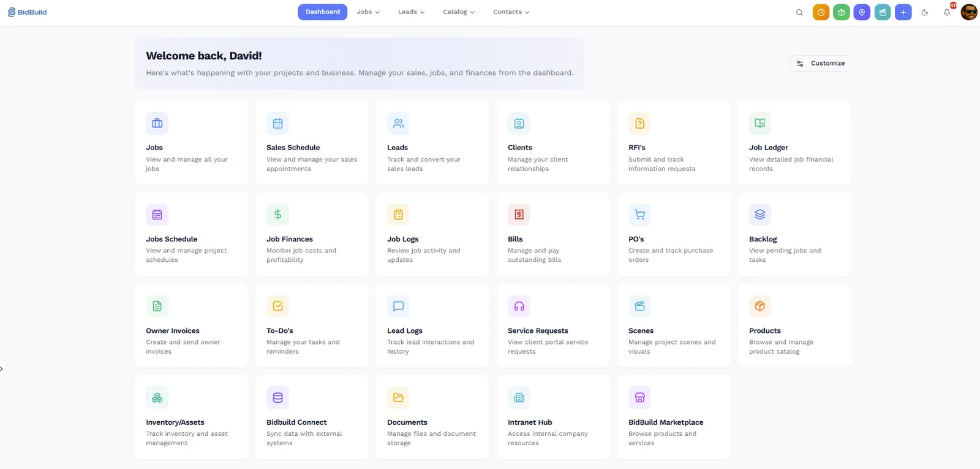The width and height of the screenshot is (980, 469).
Task: Click the Job Ledger book icon
Action: (x=760, y=123)
